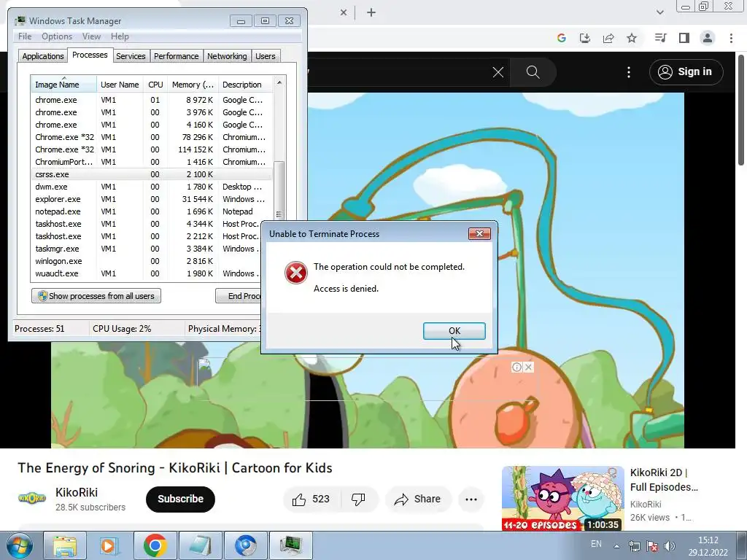Viewport: 747px width, 560px height.
Task: Open the View menu in Task Manager
Action: 91,36
